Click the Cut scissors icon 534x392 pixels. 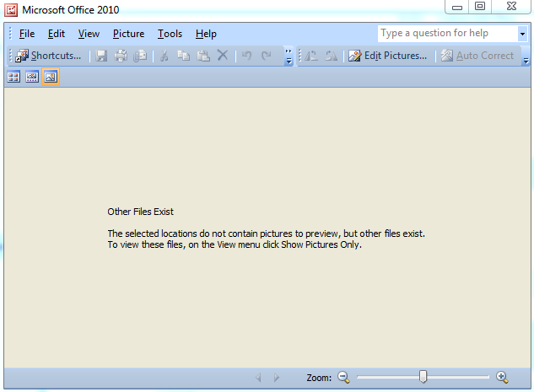click(x=165, y=56)
